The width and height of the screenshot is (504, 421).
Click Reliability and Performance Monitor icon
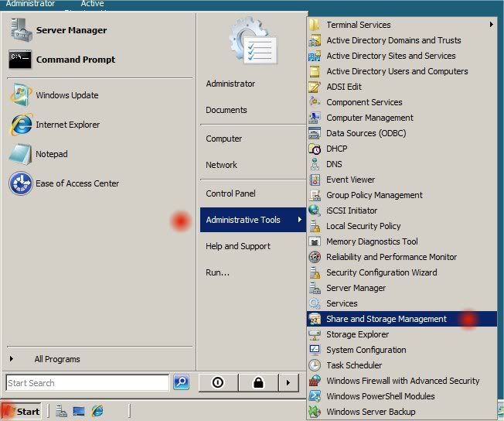coord(315,257)
